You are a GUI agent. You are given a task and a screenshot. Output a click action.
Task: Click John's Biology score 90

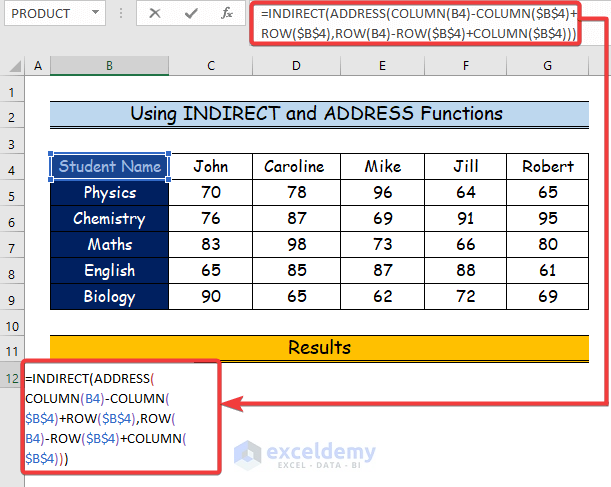tap(211, 296)
